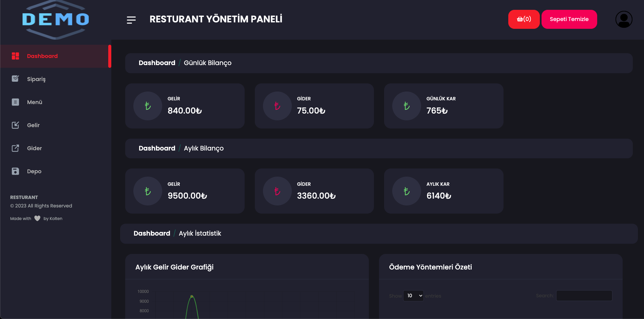Click Dashboard breadcrumb next to Günlük Bilanço
This screenshot has width=644, height=319.
click(157, 63)
